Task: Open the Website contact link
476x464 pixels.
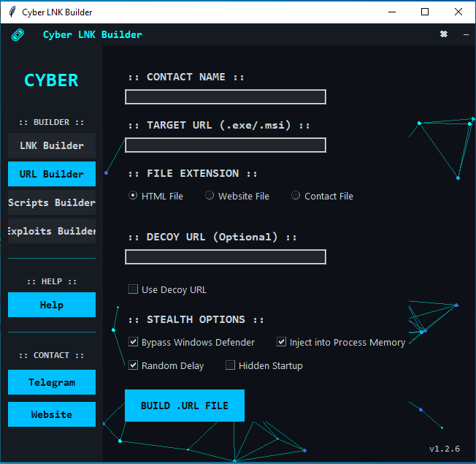Action: coord(52,414)
